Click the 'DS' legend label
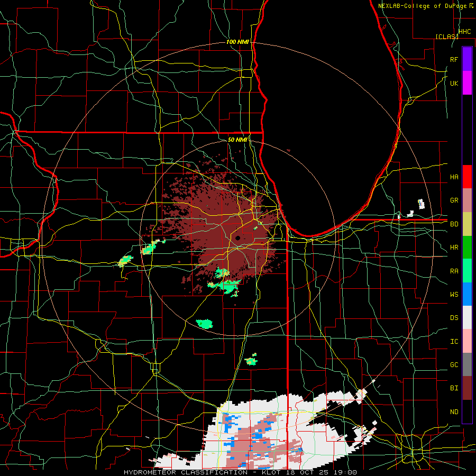This screenshot has width=476, height=476. point(454,318)
